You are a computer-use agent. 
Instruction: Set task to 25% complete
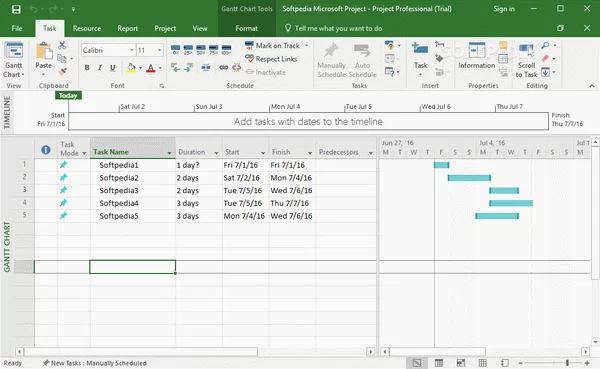coord(188,49)
